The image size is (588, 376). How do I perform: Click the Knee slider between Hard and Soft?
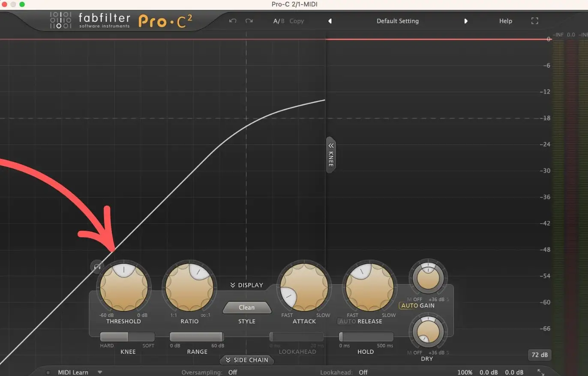127,337
